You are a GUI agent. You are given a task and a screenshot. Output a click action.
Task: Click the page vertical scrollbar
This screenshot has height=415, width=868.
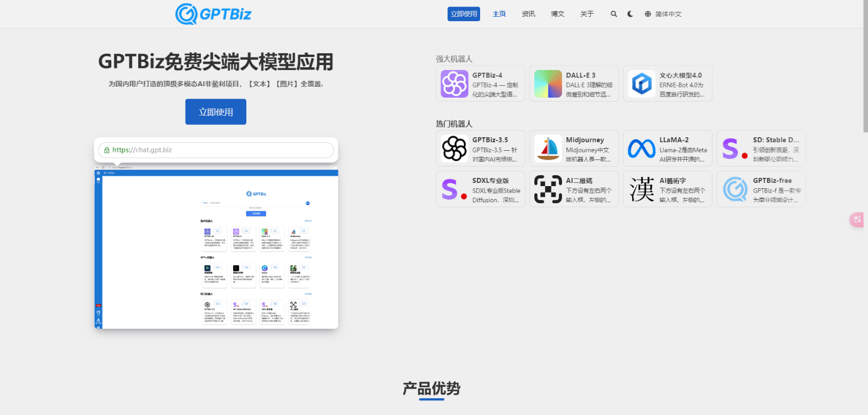point(865,66)
